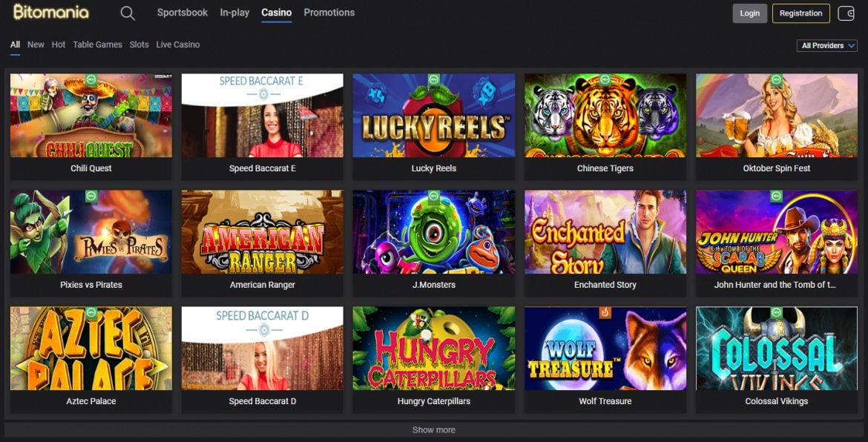Click the search magnifier icon

[128, 13]
